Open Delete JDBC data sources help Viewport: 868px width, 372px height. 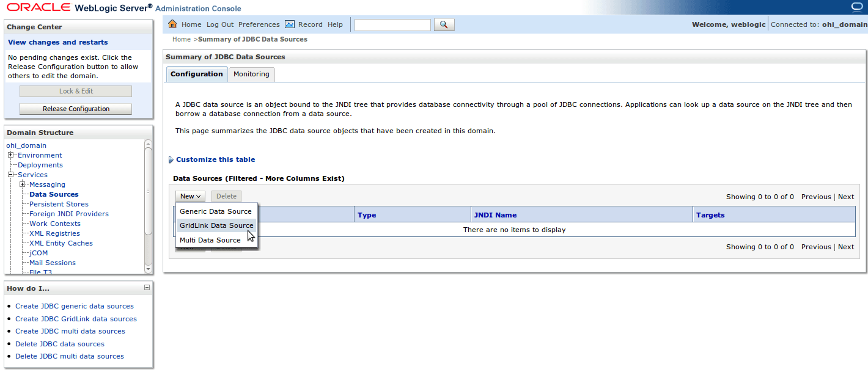(x=60, y=344)
